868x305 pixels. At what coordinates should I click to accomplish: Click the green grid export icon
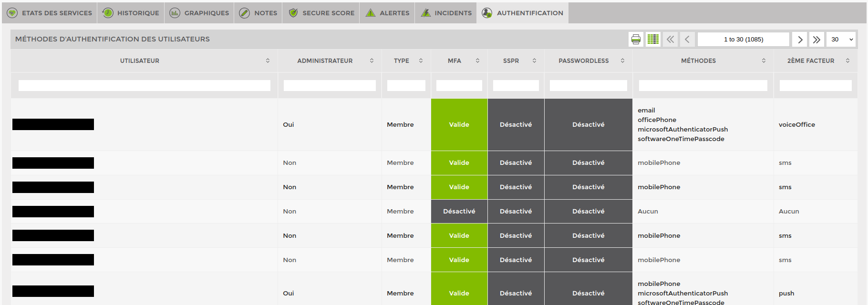[653, 40]
